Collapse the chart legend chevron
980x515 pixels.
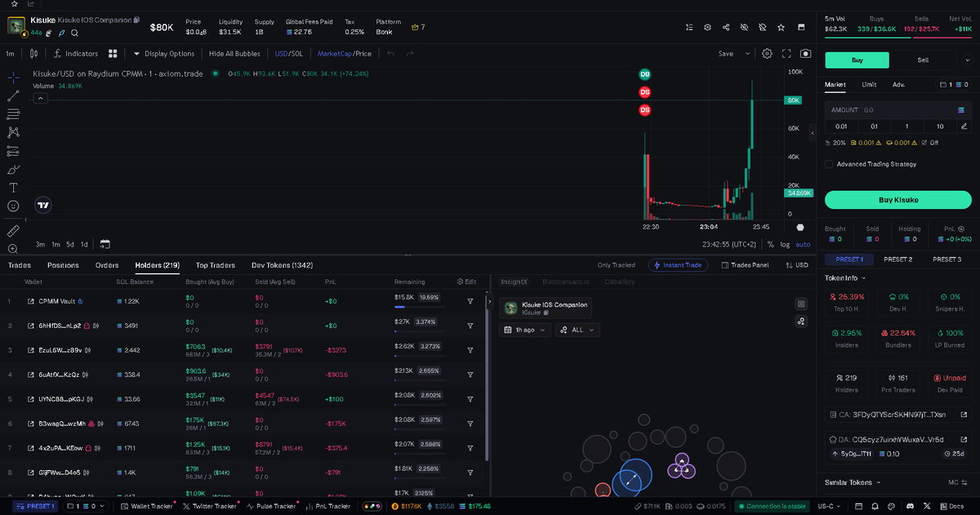[40, 98]
